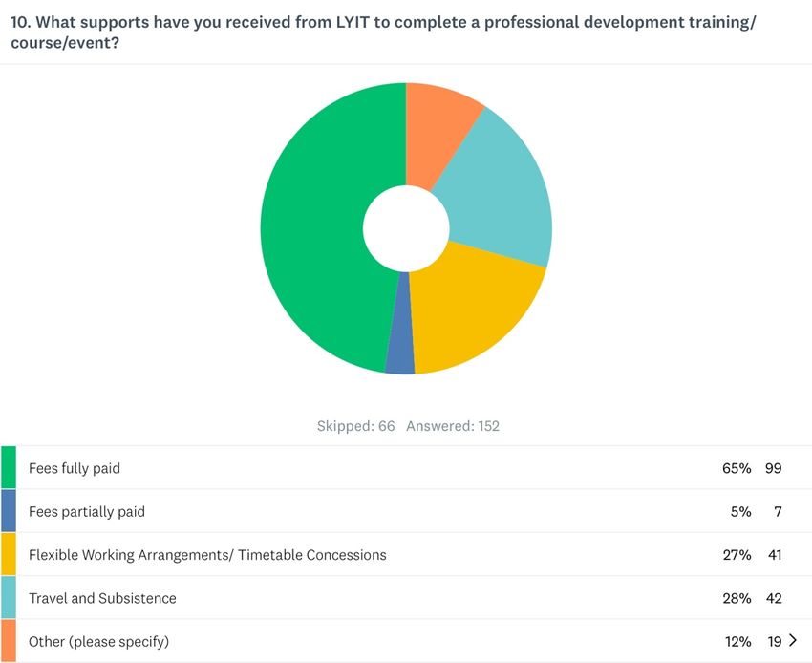This screenshot has width=812, height=663.
Task: Open the Fees partially paid row label
Action: click(87, 512)
